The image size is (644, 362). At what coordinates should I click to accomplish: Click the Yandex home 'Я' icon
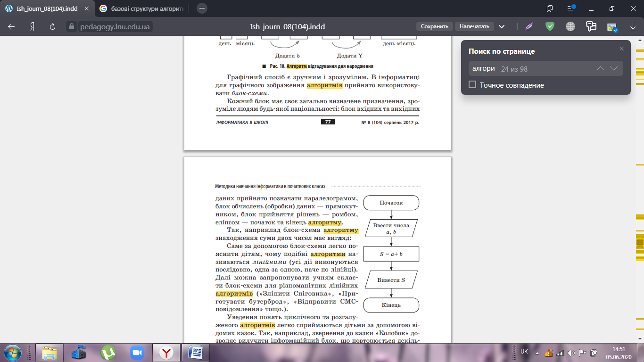pyautogui.click(x=33, y=27)
